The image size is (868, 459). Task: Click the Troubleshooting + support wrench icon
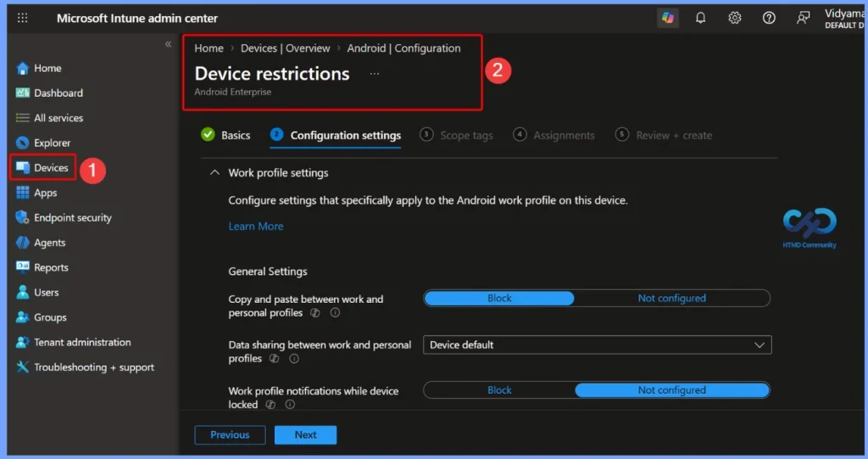pos(22,367)
